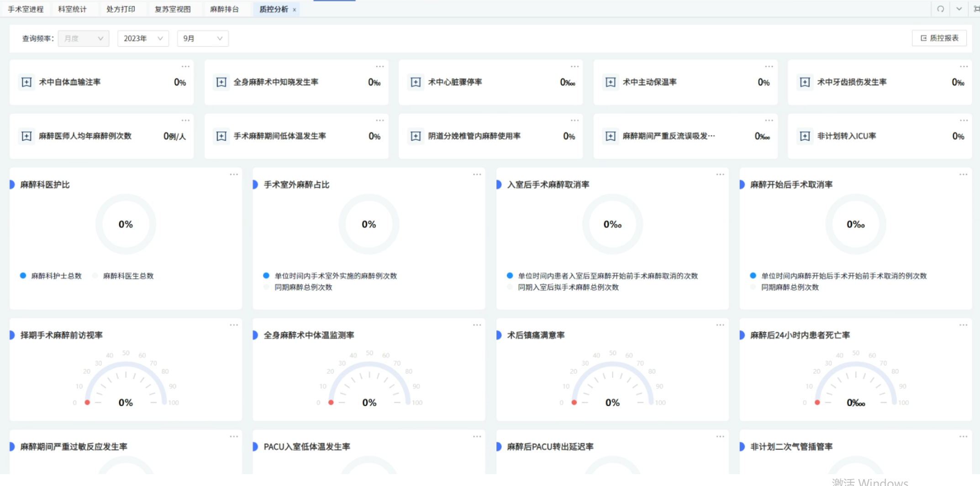Click the 术中主动保温率 plus icon

[x=611, y=82]
